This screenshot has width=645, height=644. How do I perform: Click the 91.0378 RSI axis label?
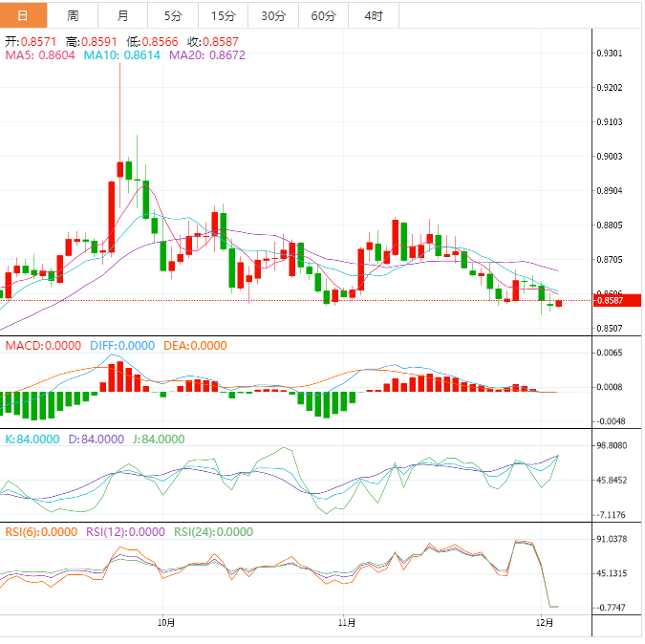tap(613, 539)
